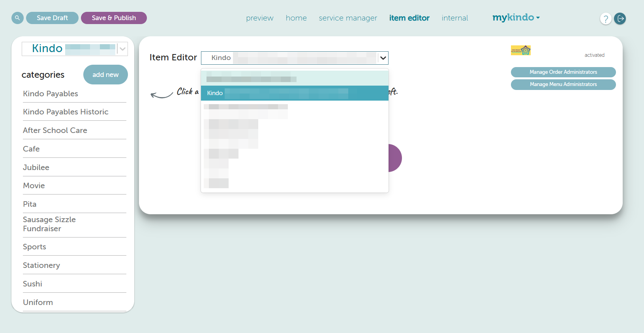Image resolution: width=644 pixels, height=333 pixels.
Task: Click the activated status label
Action: (594, 55)
